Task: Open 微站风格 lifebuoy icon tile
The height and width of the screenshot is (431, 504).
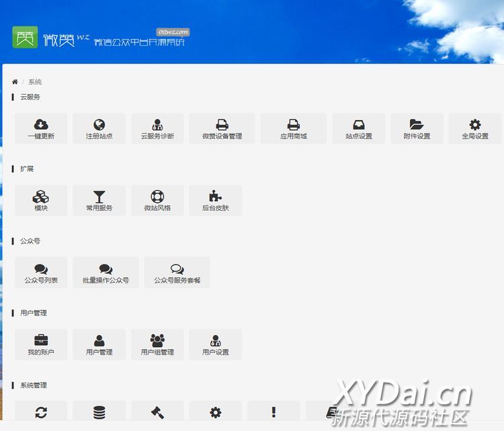Action: [157, 201]
